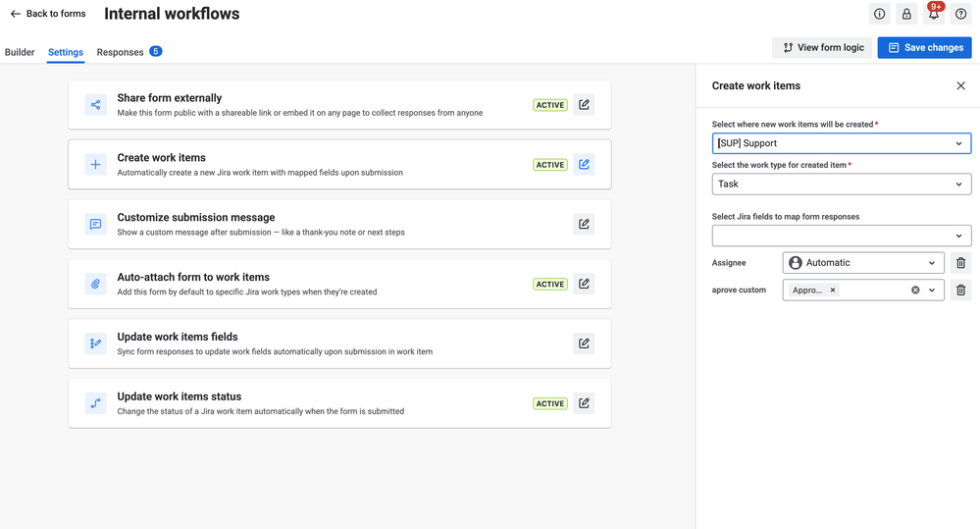Delete the aprove custom field mapping
Image resolution: width=980 pixels, height=529 pixels.
coord(960,291)
